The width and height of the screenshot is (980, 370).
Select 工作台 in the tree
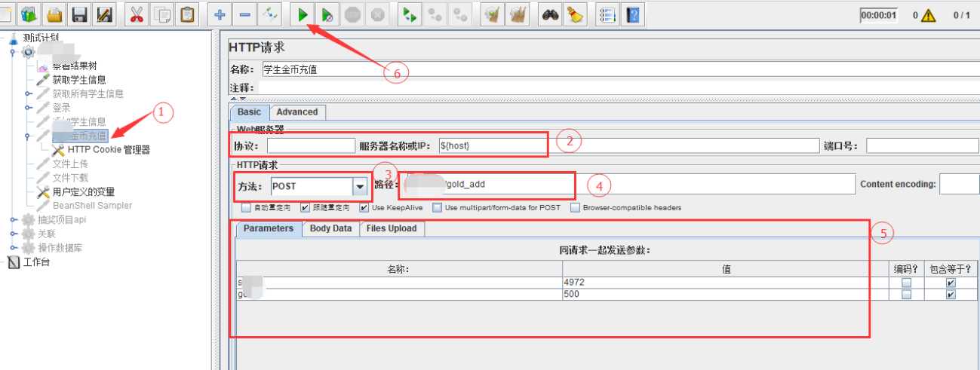37,261
